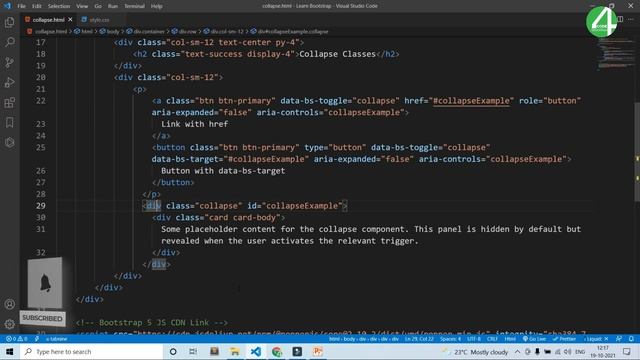Click the Prettier status bar item
Image resolution: width=640 pixels, height=360 pixels.
[x=564, y=339]
